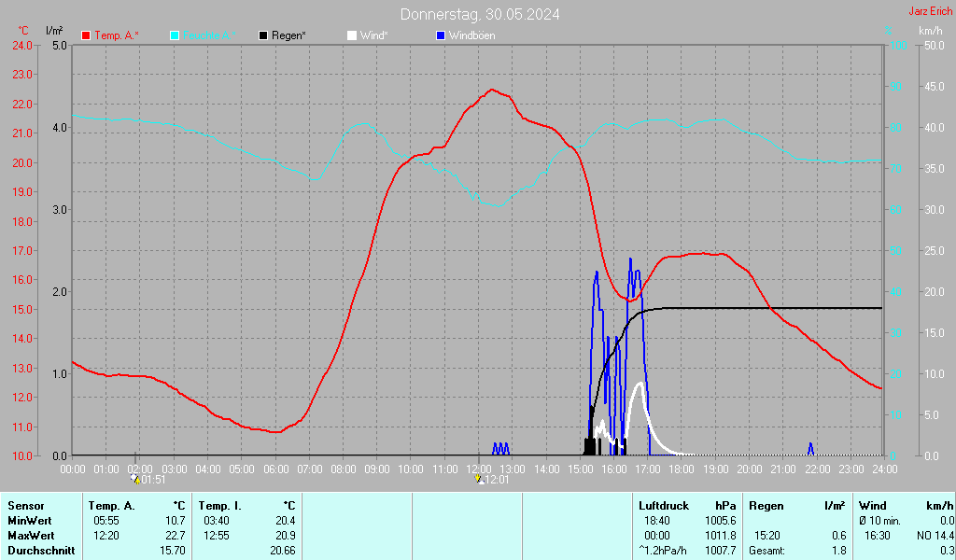Click the black Regen legend swatch

[263, 35]
